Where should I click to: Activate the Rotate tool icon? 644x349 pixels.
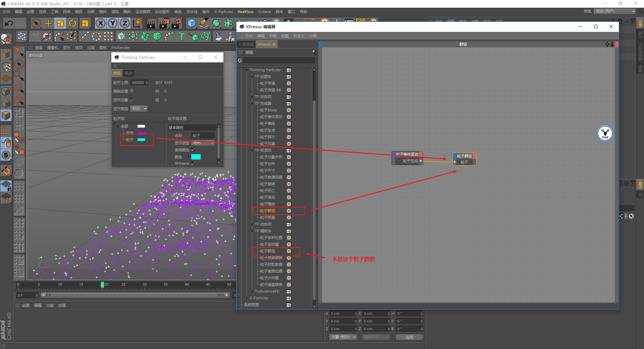click(72, 23)
